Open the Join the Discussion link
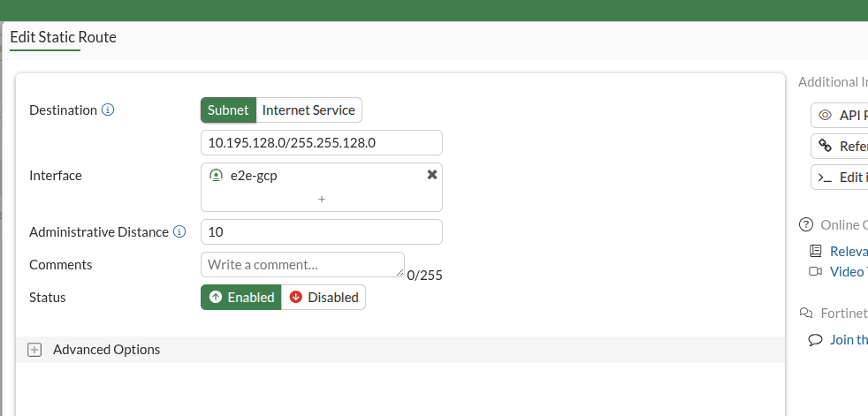868x416 pixels. click(x=849, y=339)
